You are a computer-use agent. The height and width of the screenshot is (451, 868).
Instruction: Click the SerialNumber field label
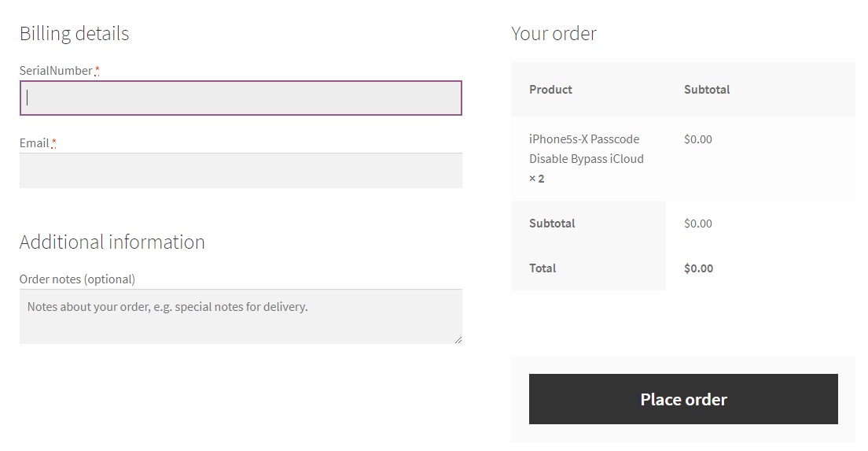tap(56, 70)
